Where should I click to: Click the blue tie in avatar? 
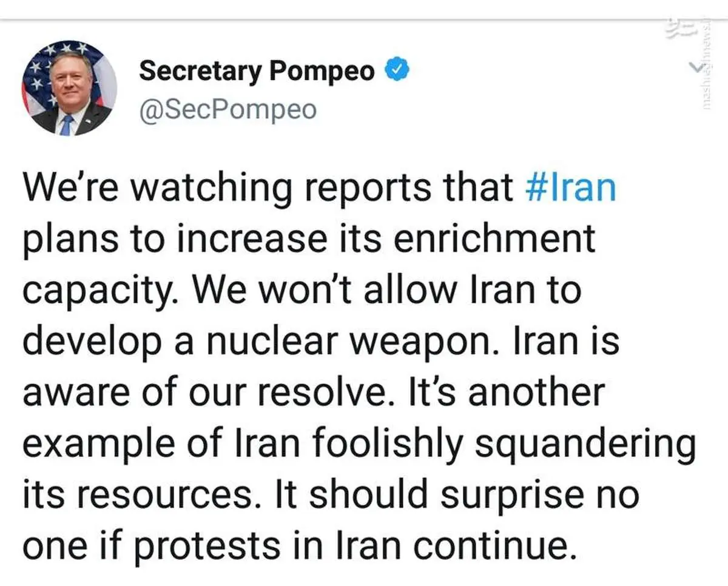click(66, 125)
